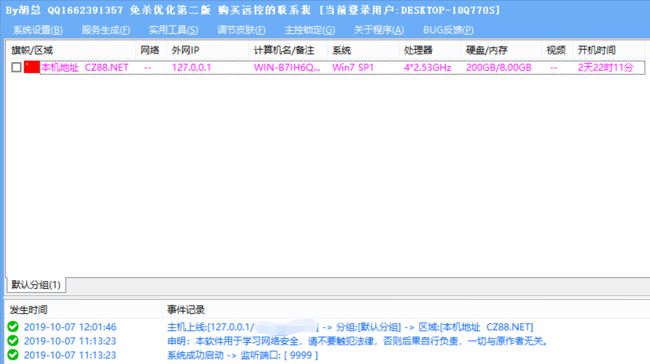Select the 申明 disclaimer log event text
The width and height of the screenshot is (650, 364).
358,341
